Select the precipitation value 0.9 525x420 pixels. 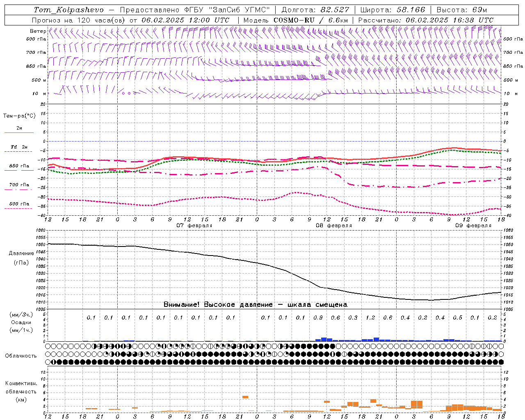318,317
